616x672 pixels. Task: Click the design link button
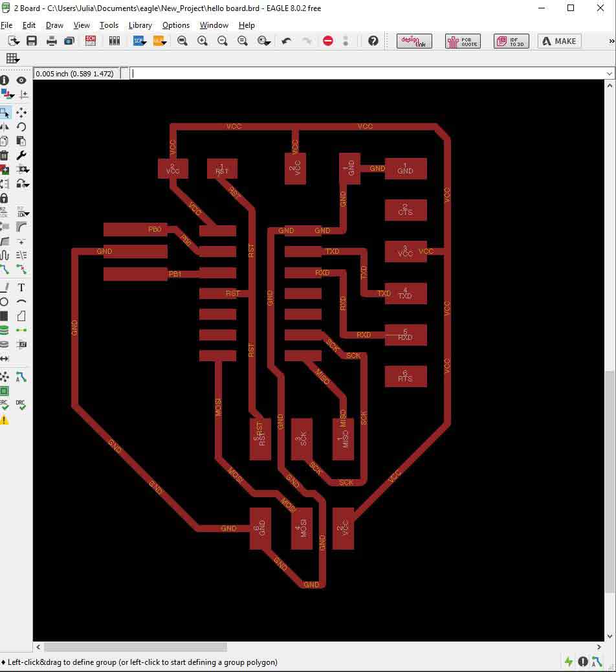(414, 41)
